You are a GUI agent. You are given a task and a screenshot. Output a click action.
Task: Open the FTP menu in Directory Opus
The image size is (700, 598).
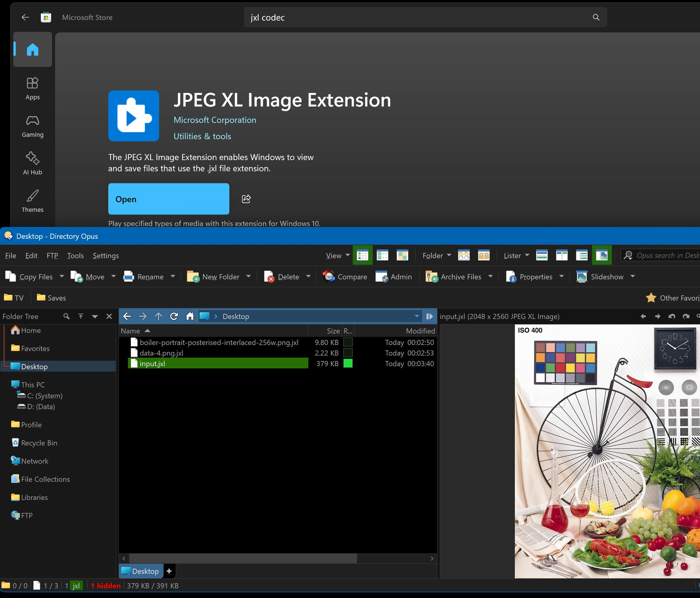(x=52, y=256)
